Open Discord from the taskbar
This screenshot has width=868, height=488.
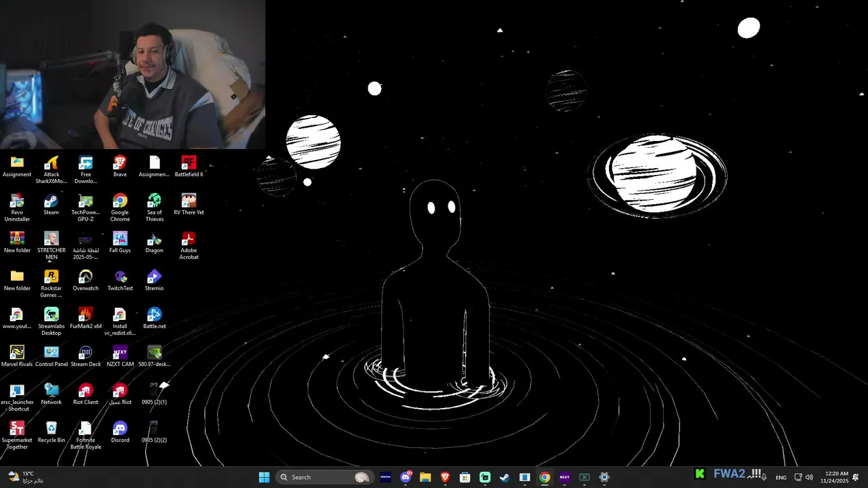[x=406, y=477]
